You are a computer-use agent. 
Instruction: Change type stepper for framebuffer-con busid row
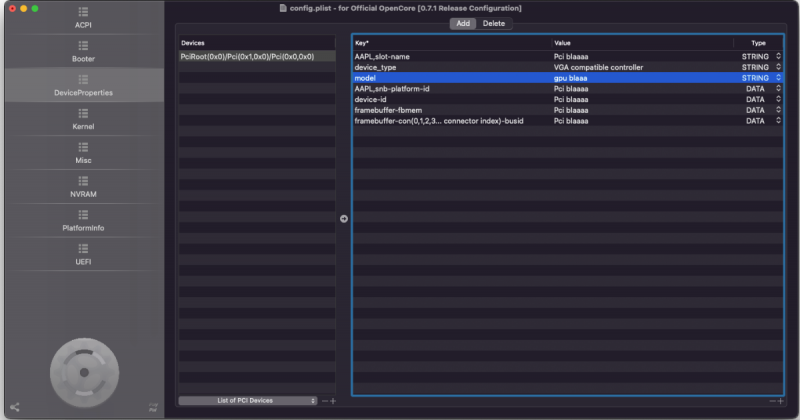pos(778,120)
